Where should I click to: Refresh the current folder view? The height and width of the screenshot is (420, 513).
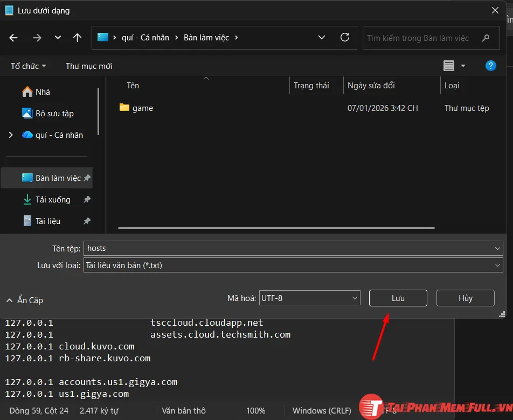pos(344,38)
